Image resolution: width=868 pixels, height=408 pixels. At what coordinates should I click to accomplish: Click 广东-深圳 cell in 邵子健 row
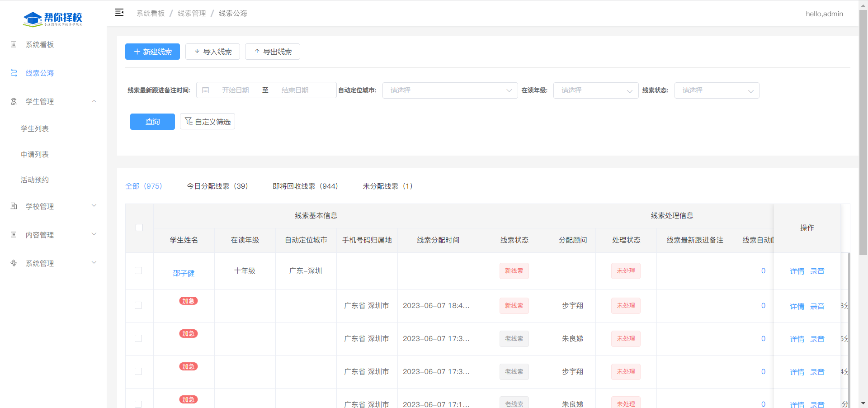306,271
